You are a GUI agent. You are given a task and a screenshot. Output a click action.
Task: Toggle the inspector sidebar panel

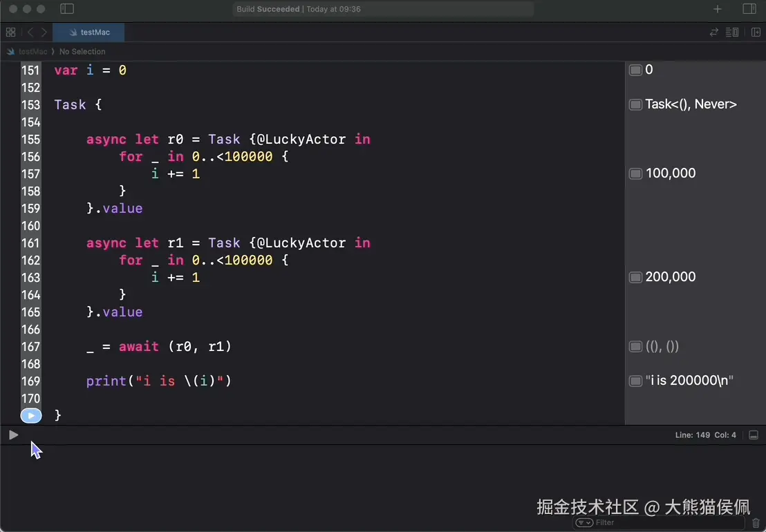point(749,9)
